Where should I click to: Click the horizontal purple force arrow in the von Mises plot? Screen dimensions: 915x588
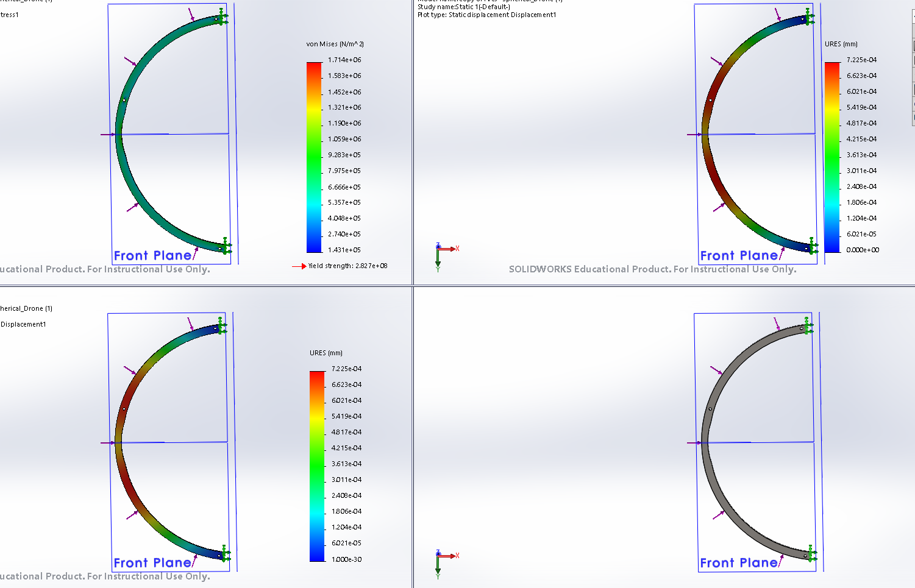(x=107, y=135)
